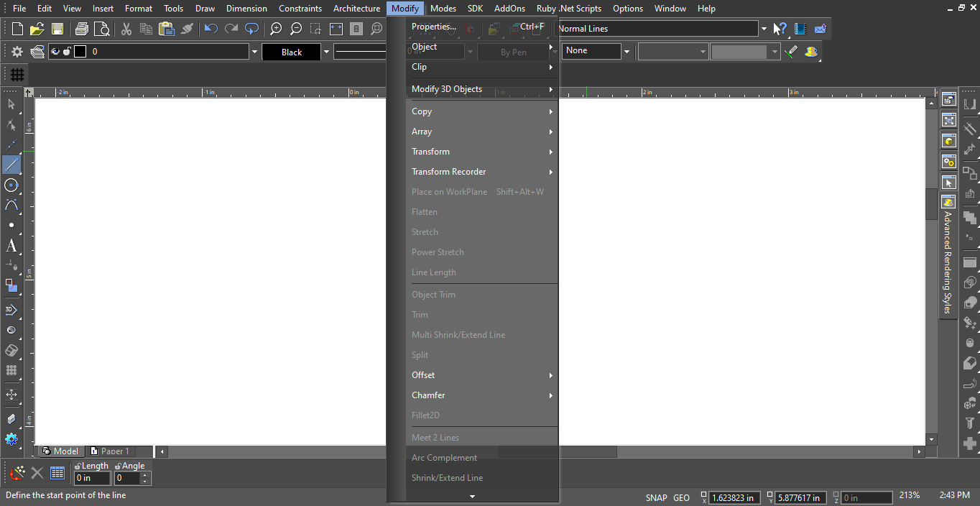Open the None brush pattern dropdown

click(627, 52)
